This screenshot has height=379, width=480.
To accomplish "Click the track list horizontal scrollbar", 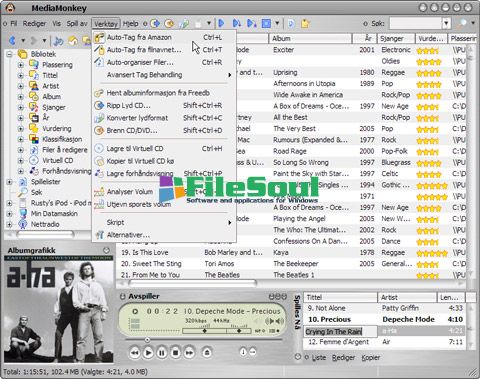I will 193,283.
